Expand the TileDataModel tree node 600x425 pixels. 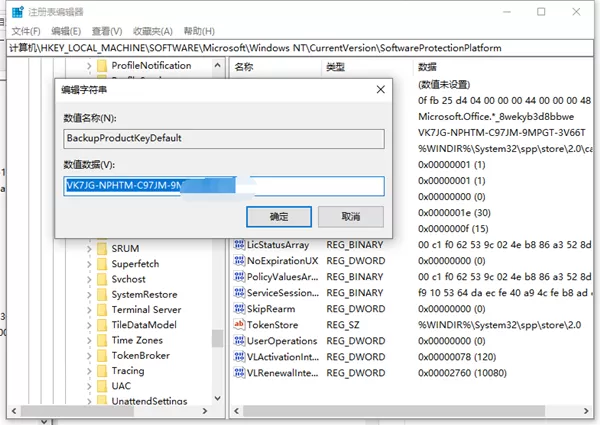[x=89, y=325]
